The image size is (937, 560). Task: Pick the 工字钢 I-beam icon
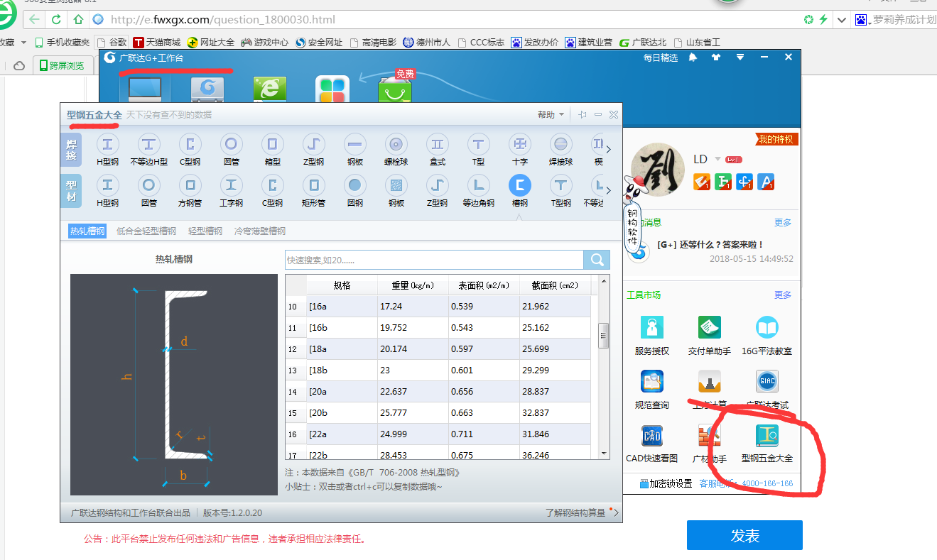(x=232, y=186)
